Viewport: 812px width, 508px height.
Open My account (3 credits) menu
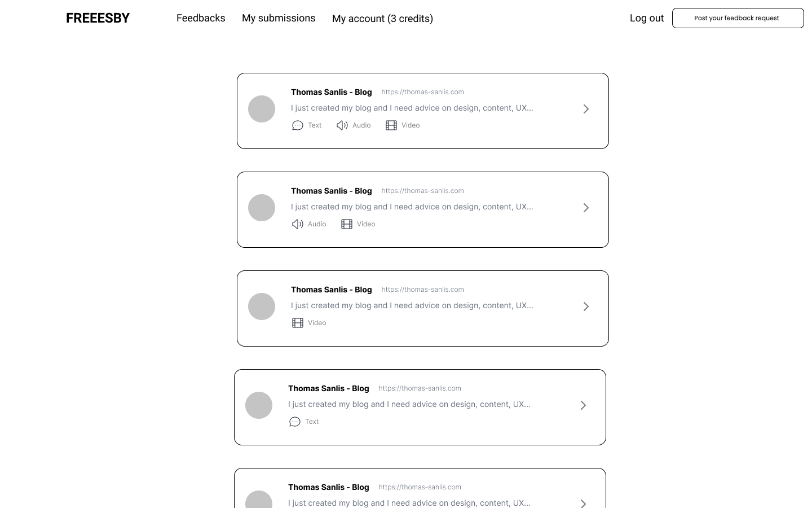click(x=382, y=19)
